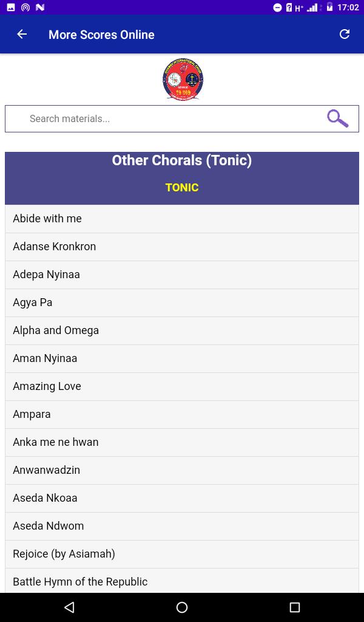Select the yellow TONIC tab label
The width and height of the screenshot is (364, 622).
182,188
